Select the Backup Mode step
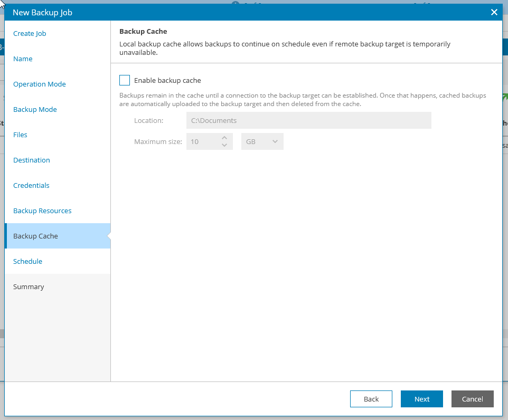The height and width of the screenshot is (420, 508). (x=35, y=109)
